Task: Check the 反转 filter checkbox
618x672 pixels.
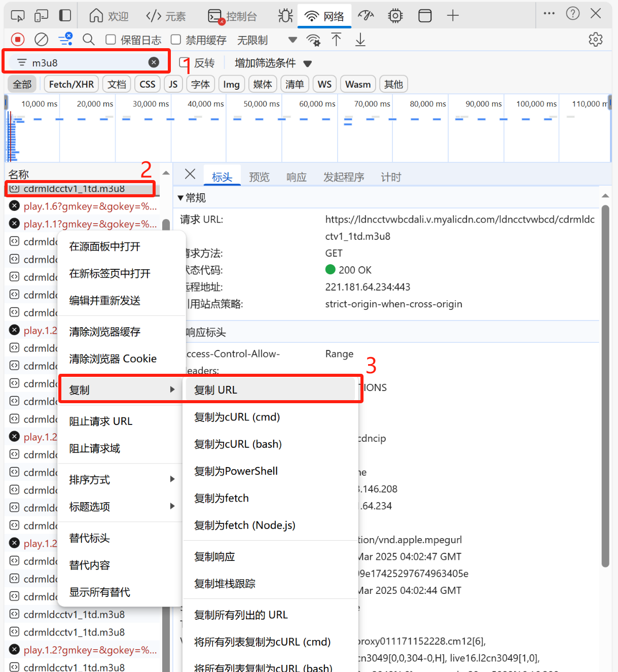Action: [x=184, y=62]
